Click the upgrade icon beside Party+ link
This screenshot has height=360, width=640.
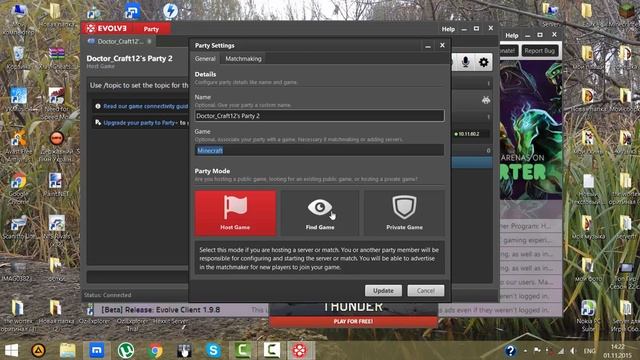(98, 122)
